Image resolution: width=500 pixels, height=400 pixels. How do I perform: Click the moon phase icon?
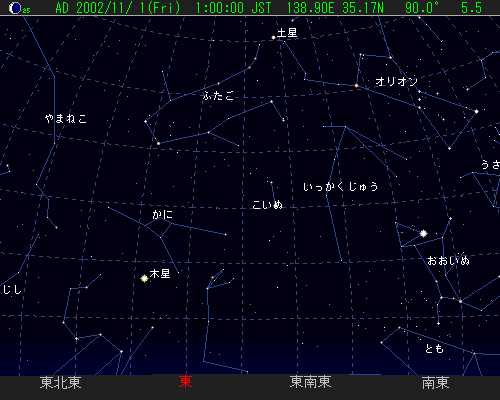coord(15,8)
